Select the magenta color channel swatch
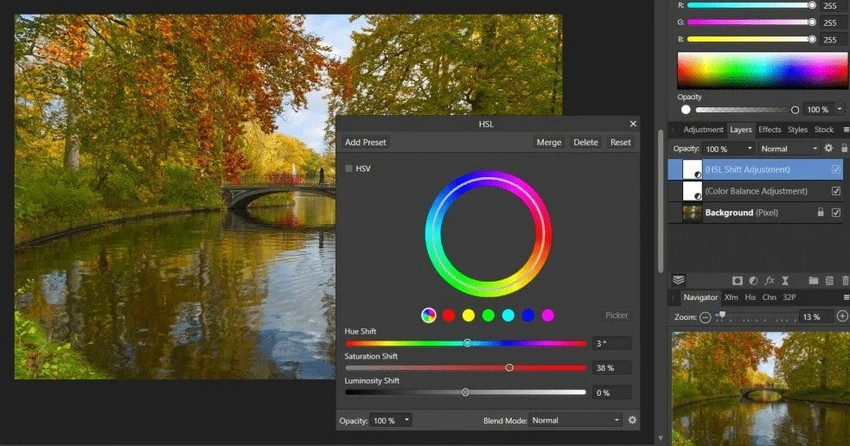This screenshot has width=850, height=446. 548,315
